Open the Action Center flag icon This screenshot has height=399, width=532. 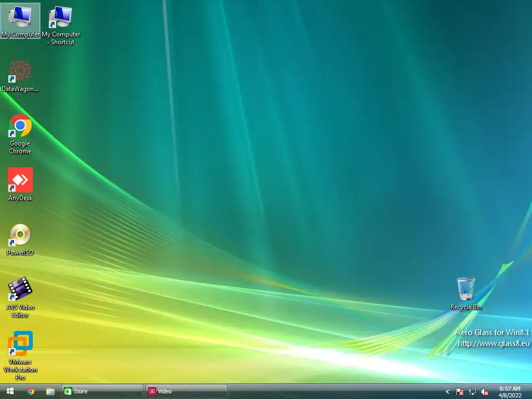coord(459,392)
